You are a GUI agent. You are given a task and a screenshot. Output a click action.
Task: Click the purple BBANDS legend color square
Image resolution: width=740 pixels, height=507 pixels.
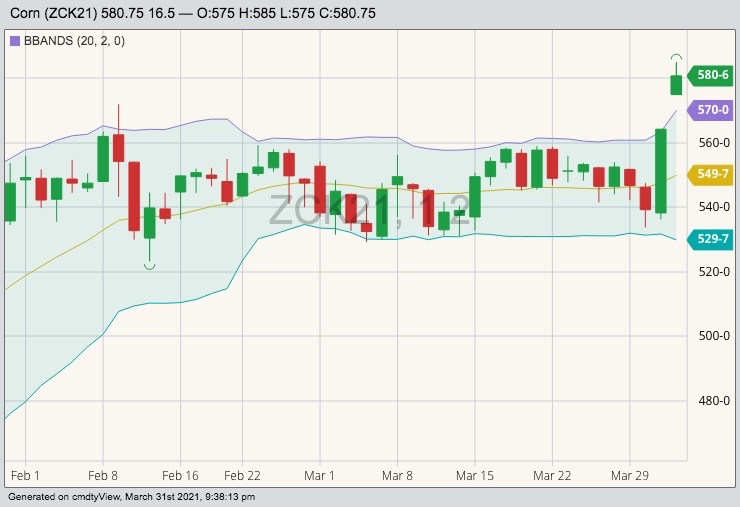tap(14, 41)
